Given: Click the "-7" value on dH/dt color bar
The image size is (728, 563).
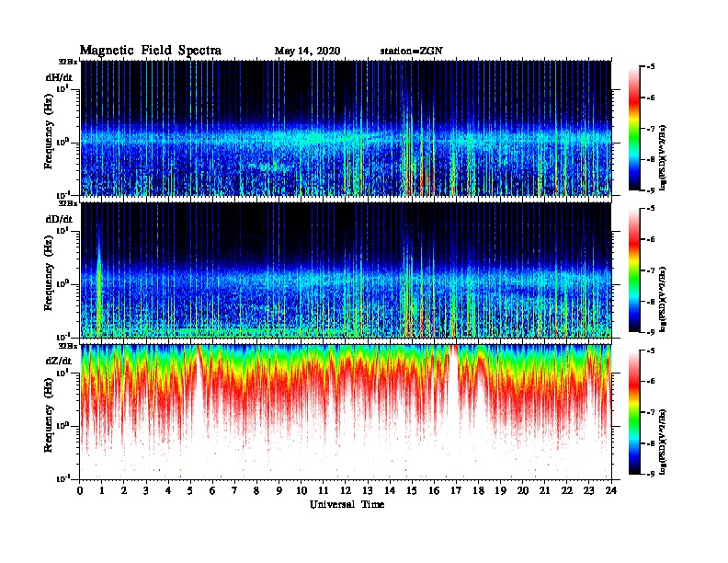Looking at the screenshot, I should point(651,129).
